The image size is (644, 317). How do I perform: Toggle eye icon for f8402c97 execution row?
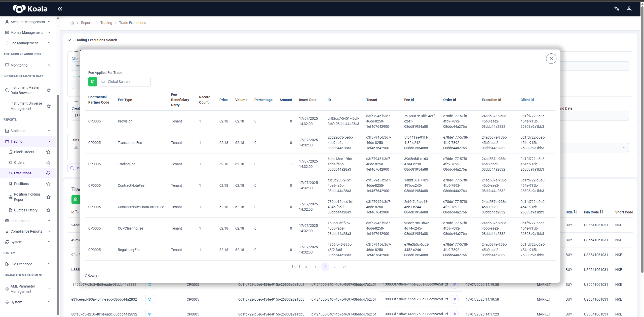(x=149, y=285)
